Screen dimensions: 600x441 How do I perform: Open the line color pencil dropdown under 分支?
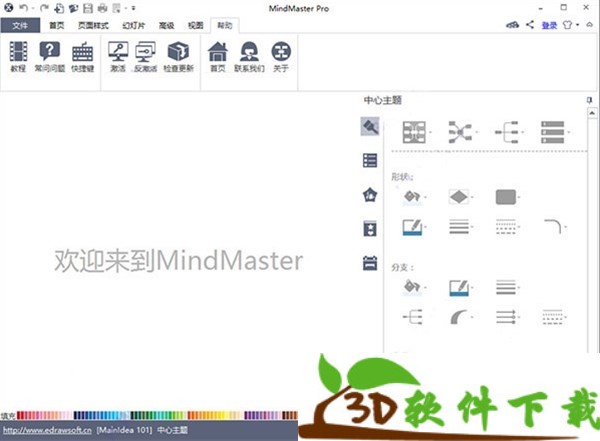click(461, 288)
